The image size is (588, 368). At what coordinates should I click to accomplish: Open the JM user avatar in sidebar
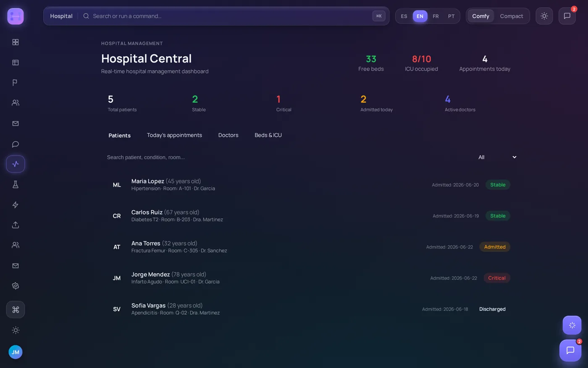pyautogui.click(x=16, y=352)
